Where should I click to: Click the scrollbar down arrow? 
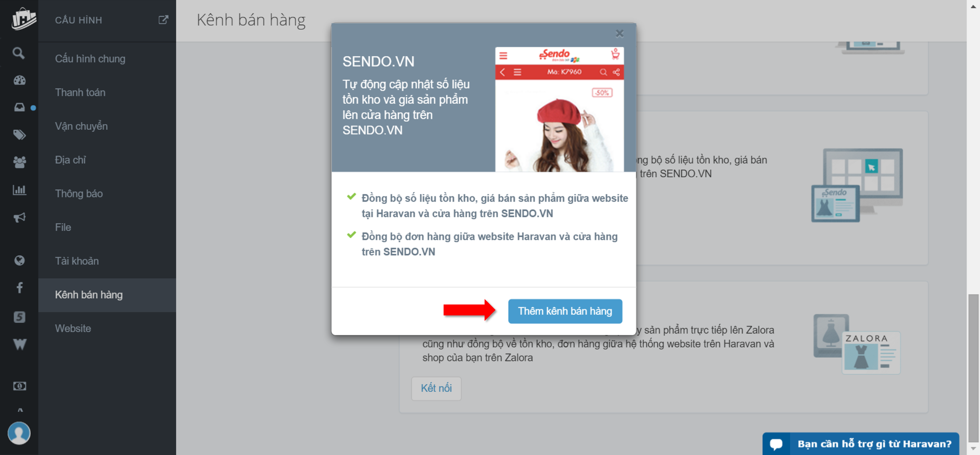pyautogui.click(x=973, y=449)
